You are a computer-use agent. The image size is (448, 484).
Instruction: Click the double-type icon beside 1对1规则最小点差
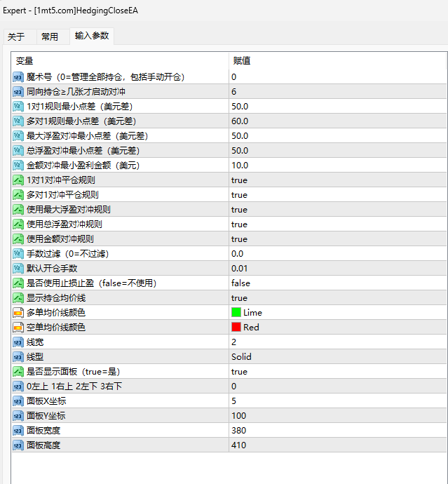18,106
